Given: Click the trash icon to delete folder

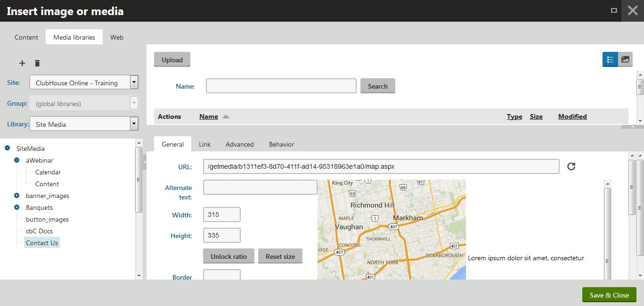Looking at the screenshot, I should [x=38, y=63].
